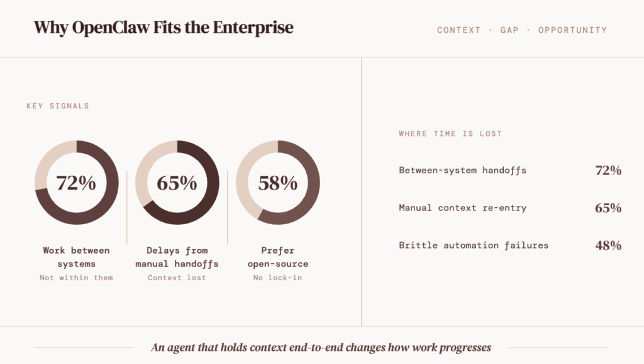Viewport: 644px width, 364px height.
Task: Select the 'Delays from manual handoffs' caption
Action: click(177, 257)
